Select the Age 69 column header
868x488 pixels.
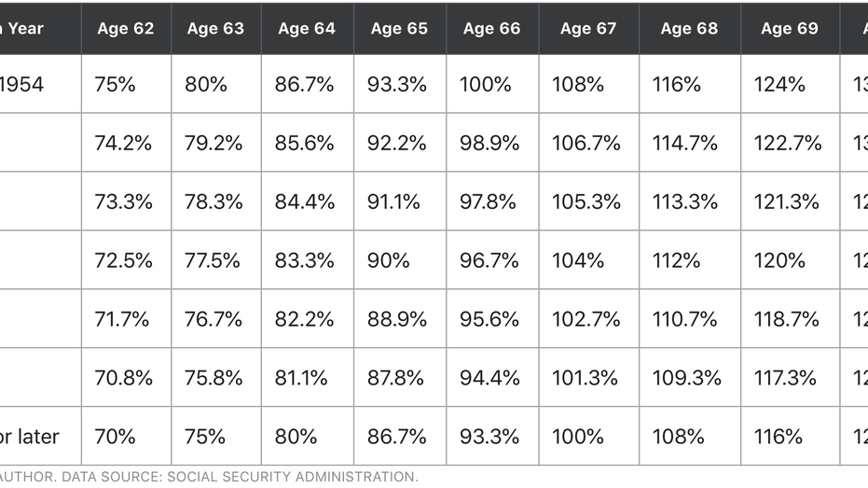(x=789, y=28)
